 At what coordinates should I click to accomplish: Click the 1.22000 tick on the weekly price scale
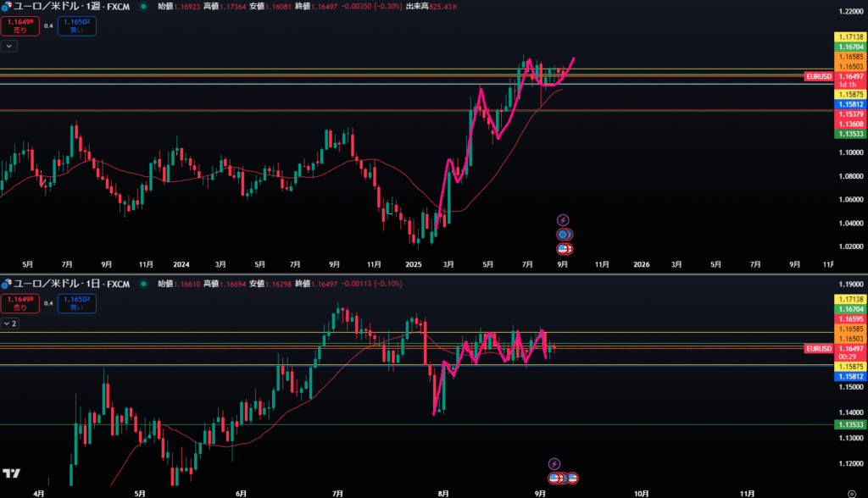(x=851, y=12)
